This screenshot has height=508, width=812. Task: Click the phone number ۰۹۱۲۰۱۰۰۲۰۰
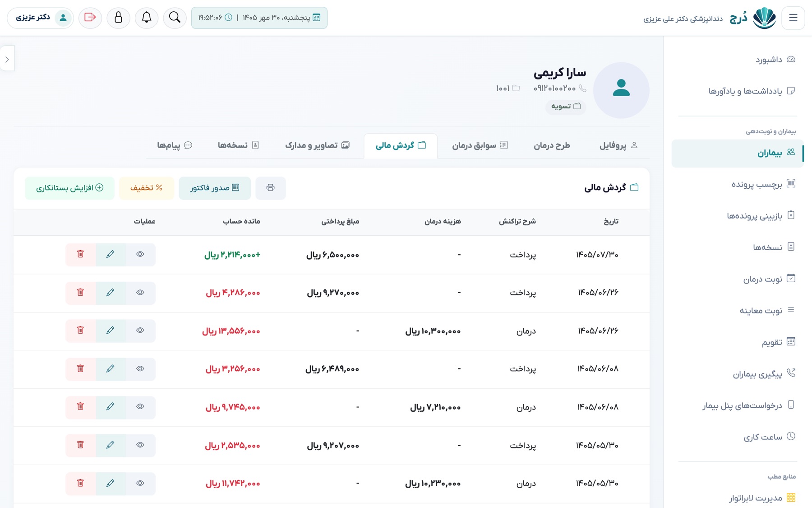point(554,89)
